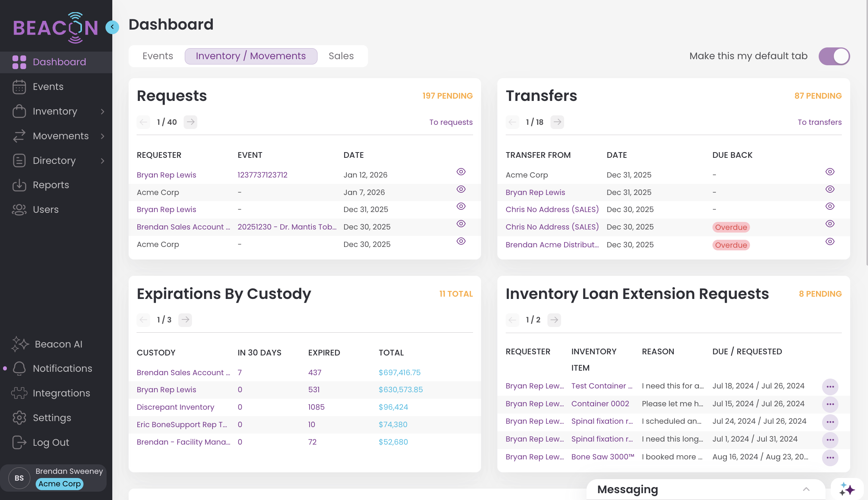This screenshot has width=868, height=500.
Task: Open the Reports download icon
Action: (x=19, y=185)
